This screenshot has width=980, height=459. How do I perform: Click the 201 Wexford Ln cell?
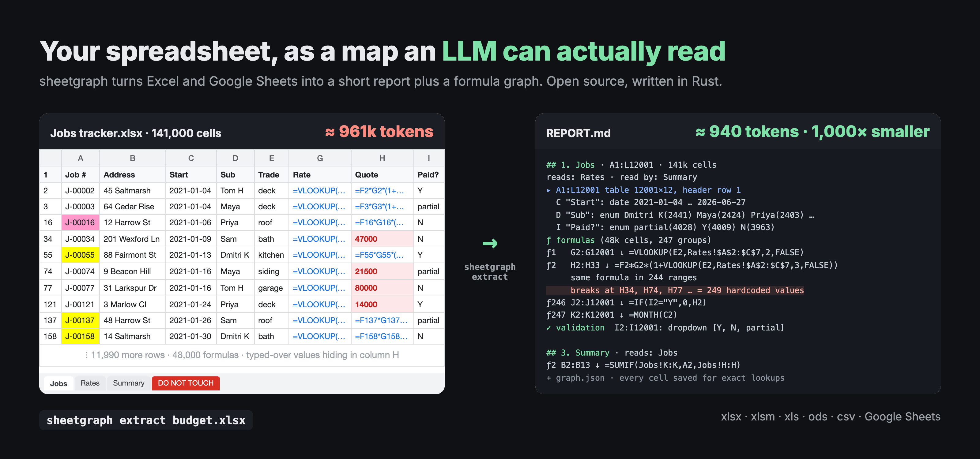click(x=132, y=239)
